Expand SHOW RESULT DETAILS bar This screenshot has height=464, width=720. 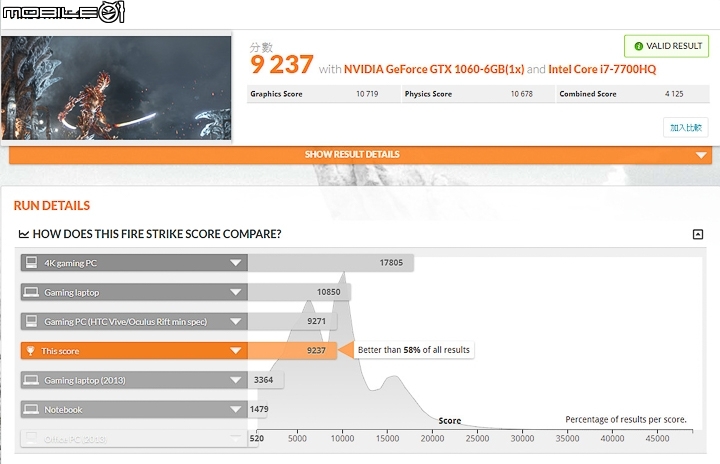coord(360,155)
